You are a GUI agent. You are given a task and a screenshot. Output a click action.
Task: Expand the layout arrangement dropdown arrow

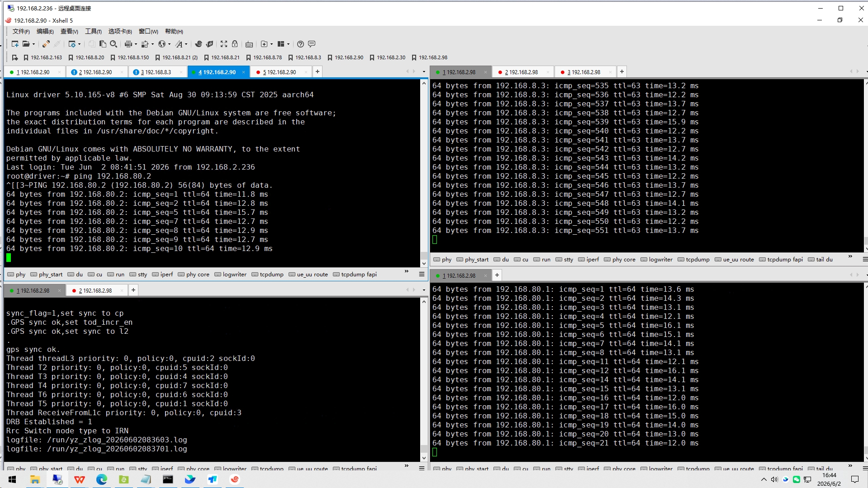click(x=288, y=44)
